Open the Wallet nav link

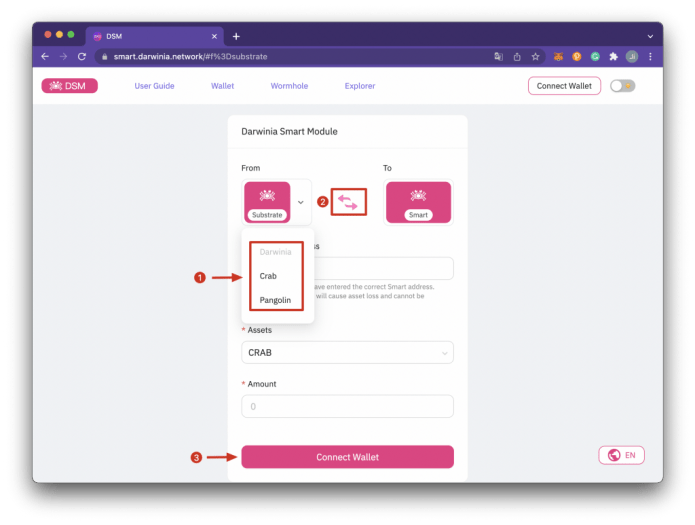click(x=223, y=86)
